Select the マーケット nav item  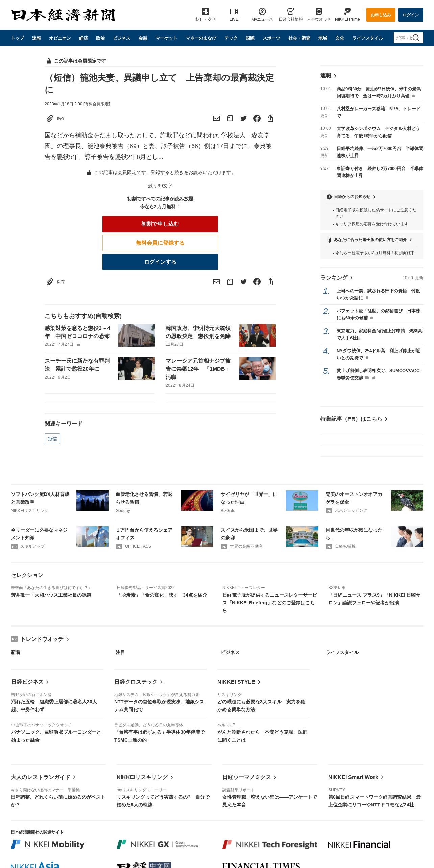tap(166, 38)
